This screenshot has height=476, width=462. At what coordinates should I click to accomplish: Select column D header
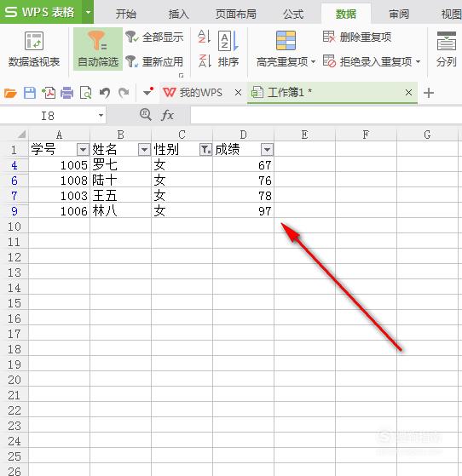pyautogui.click(x=243, y=135)
